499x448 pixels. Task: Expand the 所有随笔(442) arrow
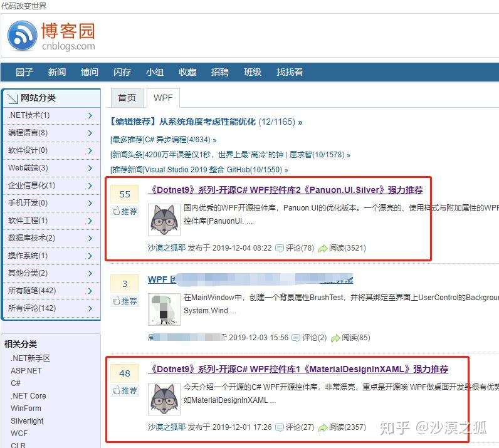(x=90, y=291)
